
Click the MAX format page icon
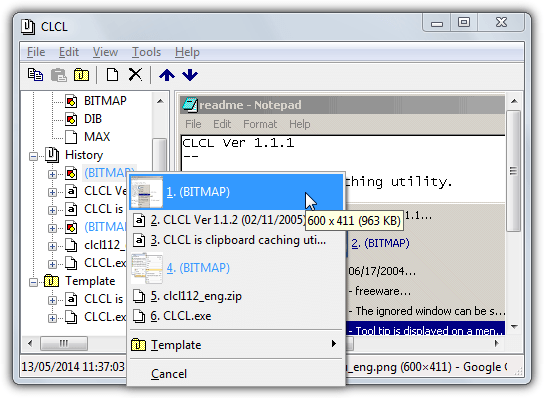pyautogui.click(x=71, y=137)
